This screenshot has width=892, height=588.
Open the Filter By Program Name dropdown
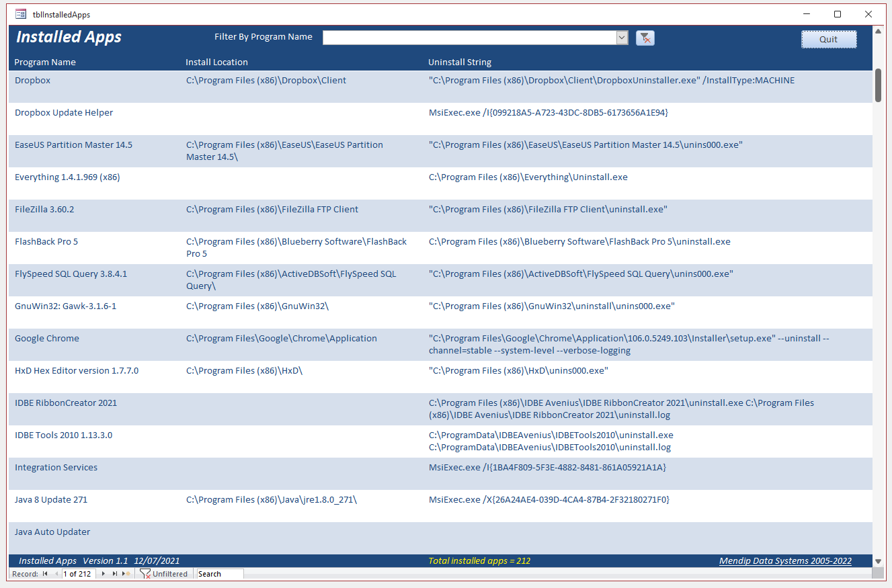(x=622, y=38)
